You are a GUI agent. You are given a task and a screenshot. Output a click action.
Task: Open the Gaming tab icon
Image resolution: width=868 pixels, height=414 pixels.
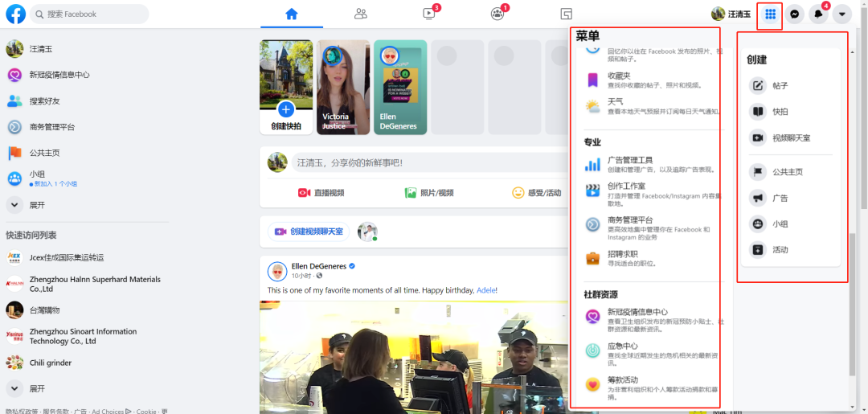click(566, 14)
